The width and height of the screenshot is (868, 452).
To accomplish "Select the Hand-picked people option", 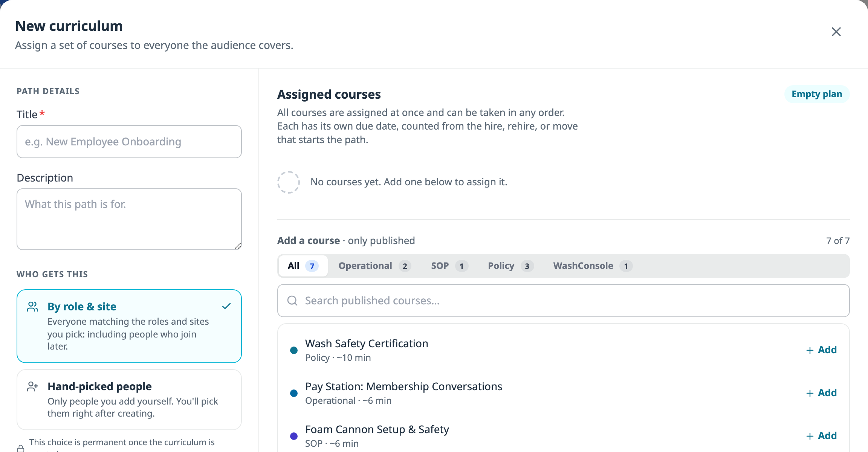I will click(129, 400).
